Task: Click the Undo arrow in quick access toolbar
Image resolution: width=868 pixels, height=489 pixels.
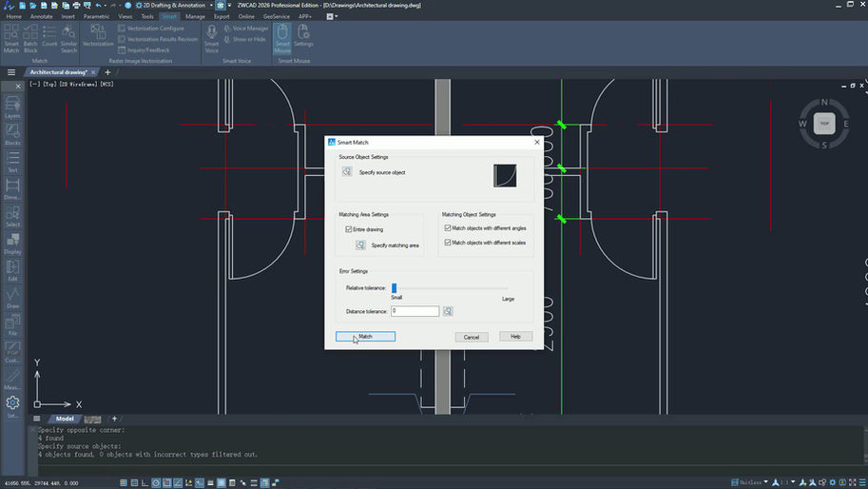Action: (99, 5)
